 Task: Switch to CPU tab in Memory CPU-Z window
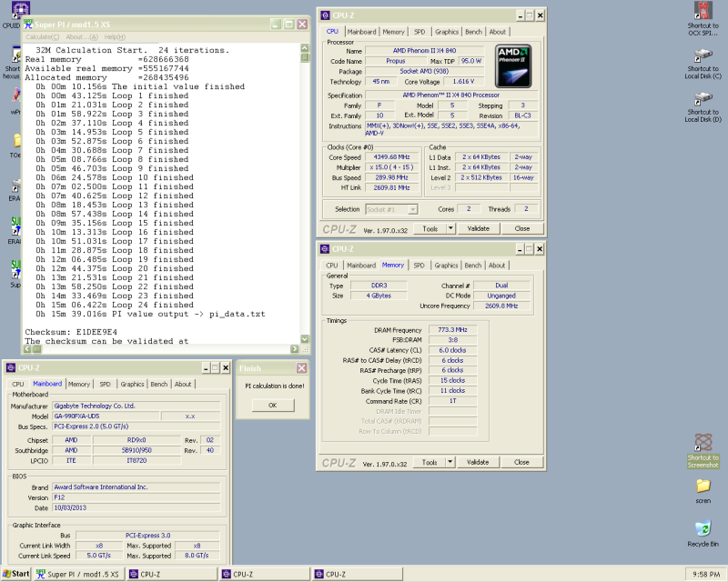click(332, 265)
